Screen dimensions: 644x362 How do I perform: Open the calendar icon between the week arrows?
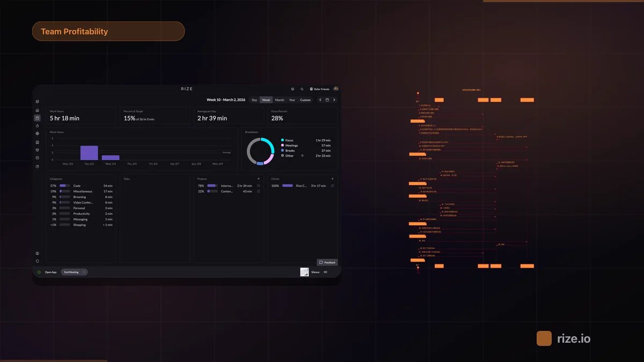pyautogui.click(x=327, y=100)
